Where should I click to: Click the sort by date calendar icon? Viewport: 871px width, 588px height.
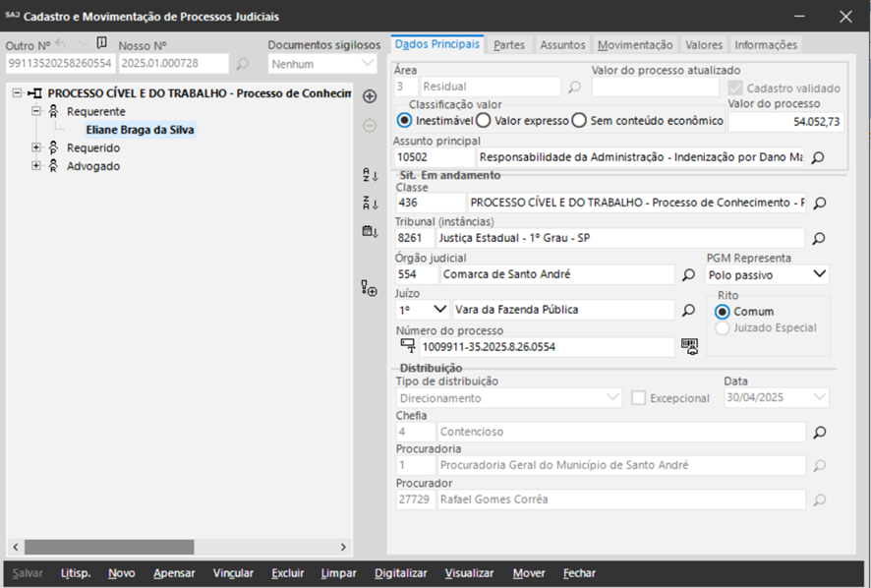(370, 232)
